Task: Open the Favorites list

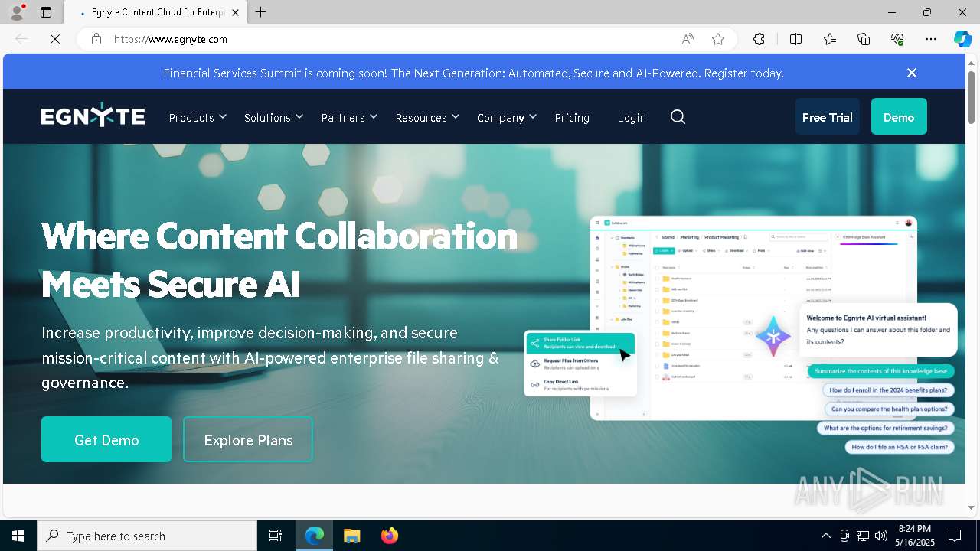Action: point(830,39)
